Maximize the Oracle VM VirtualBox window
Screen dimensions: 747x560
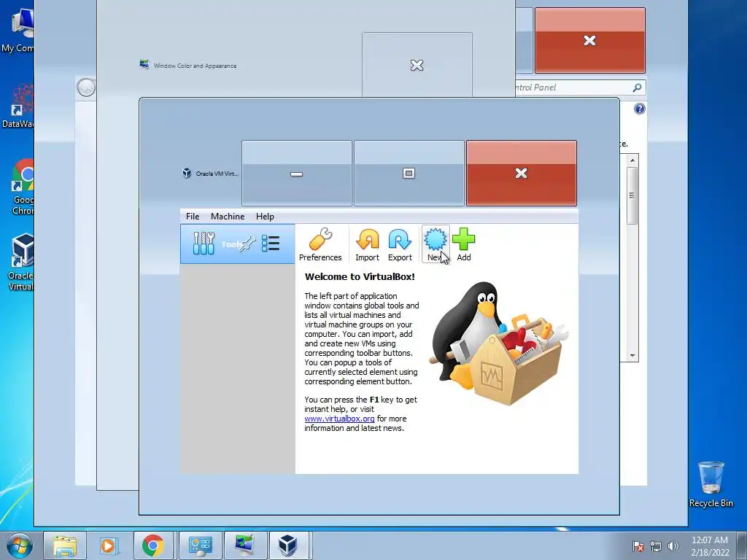(409, 174)
